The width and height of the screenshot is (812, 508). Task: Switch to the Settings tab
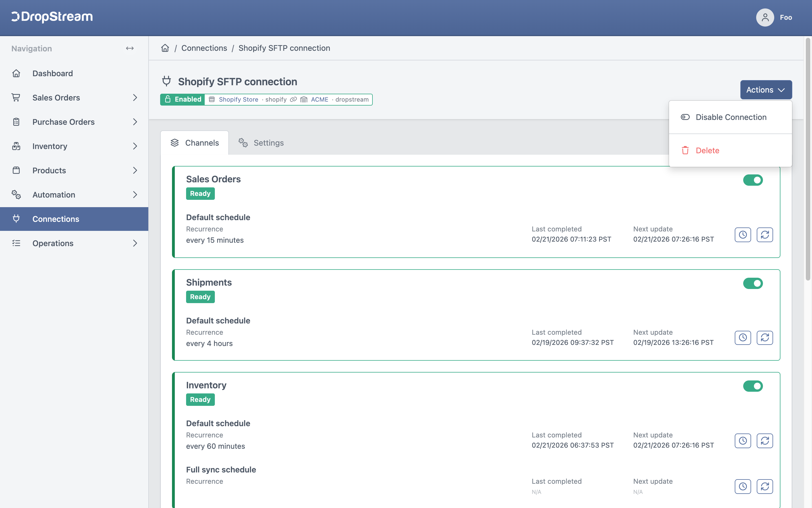point(261,143)
